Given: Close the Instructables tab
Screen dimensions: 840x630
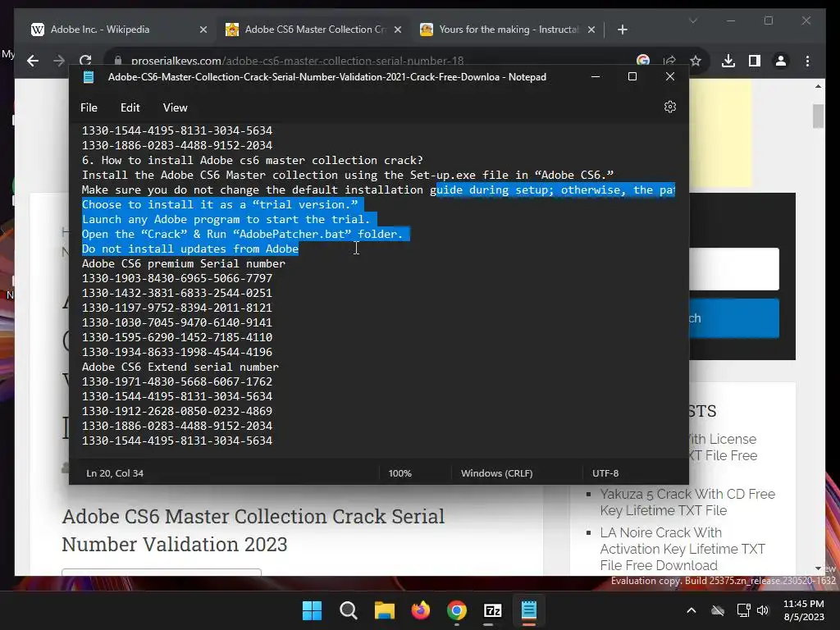Looking at the screenshot, I should (x=591, y=30).
